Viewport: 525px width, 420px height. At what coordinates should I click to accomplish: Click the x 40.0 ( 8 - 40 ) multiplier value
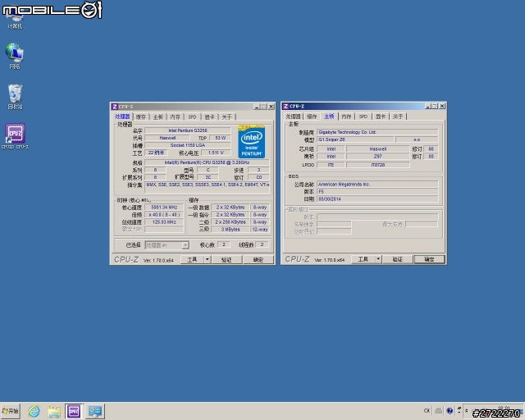[164, 215]
